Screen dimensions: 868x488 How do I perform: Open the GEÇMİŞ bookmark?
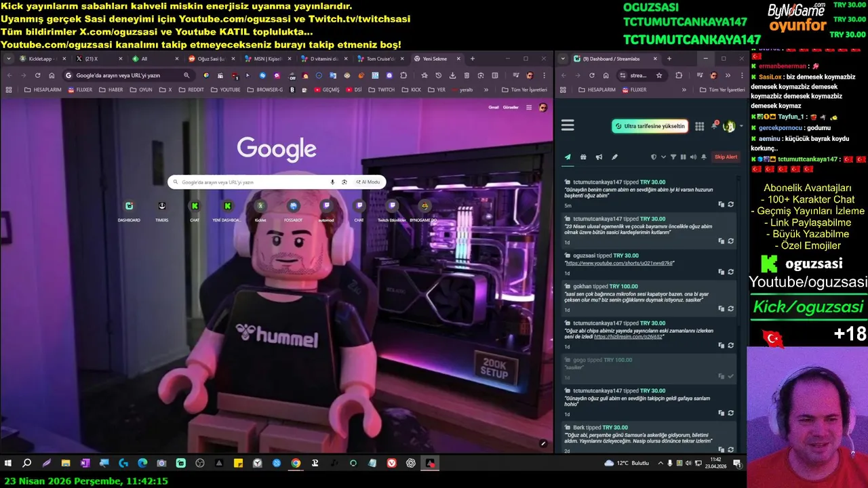(326, 89)
